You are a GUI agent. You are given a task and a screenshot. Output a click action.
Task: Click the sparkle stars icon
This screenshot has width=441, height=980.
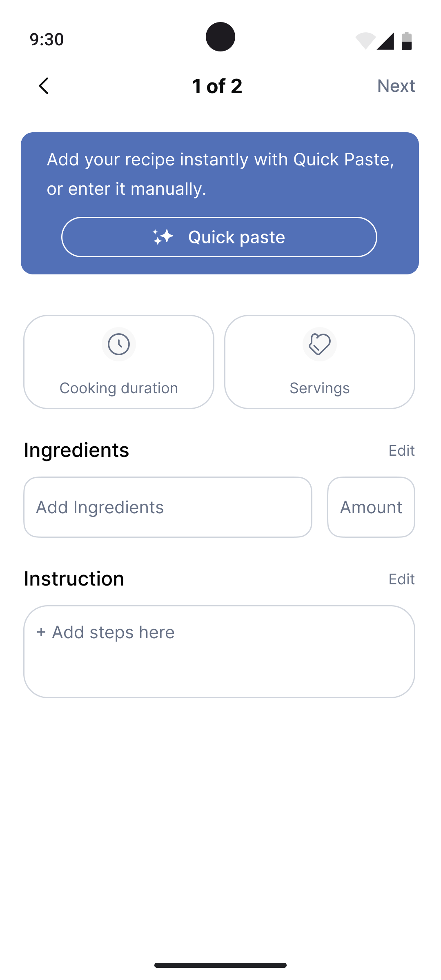163,237
